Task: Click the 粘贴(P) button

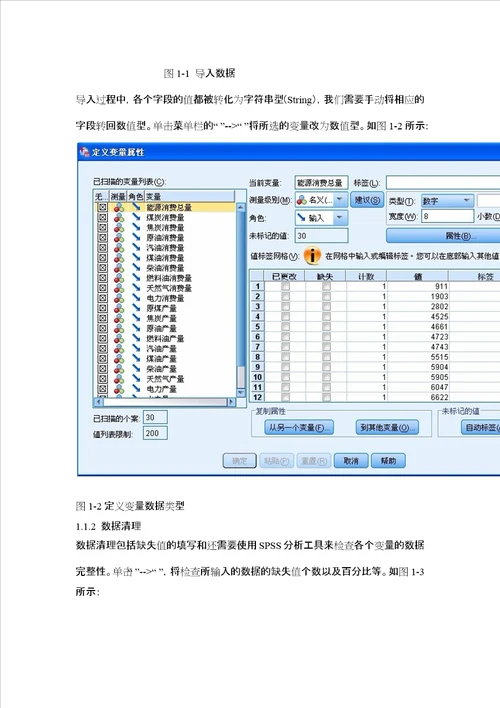Action: [276, 461]
